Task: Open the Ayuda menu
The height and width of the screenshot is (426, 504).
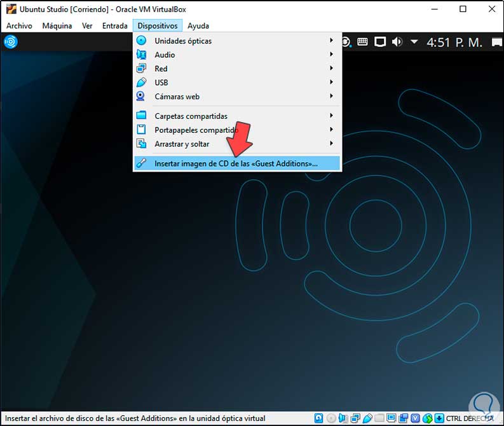Action: pyautogui.click(x=198, y=25)
